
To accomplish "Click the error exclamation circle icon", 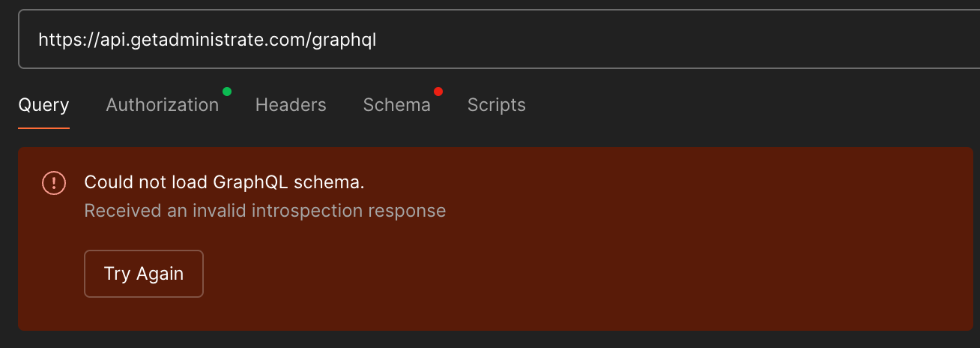I will 54,183.
